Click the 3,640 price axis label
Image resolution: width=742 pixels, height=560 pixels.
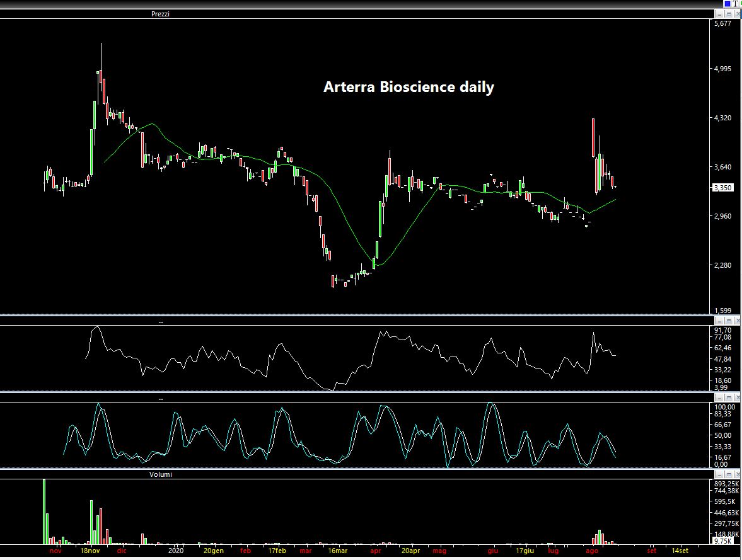[722, 167]
